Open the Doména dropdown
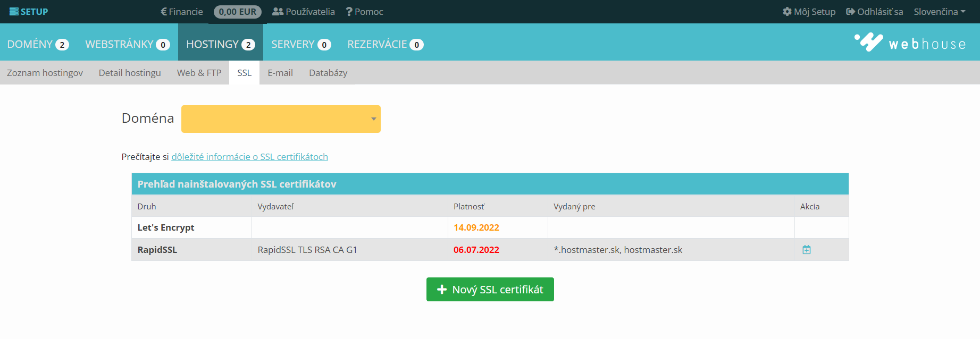 click(x=281, y=119)
